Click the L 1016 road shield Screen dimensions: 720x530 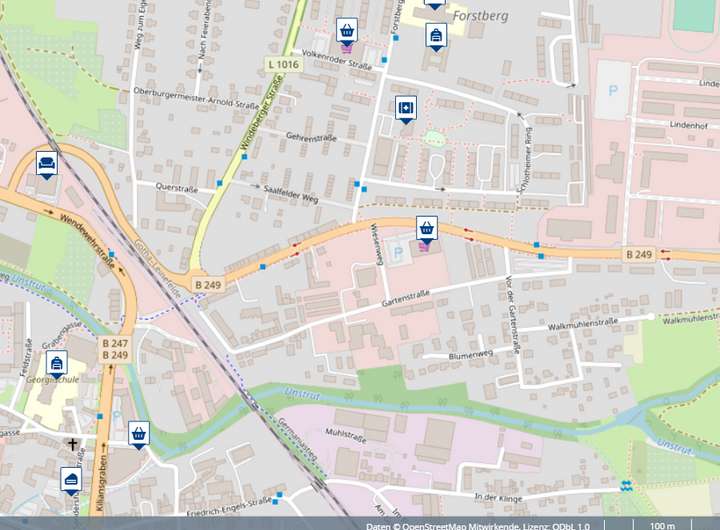coord(284,64)
